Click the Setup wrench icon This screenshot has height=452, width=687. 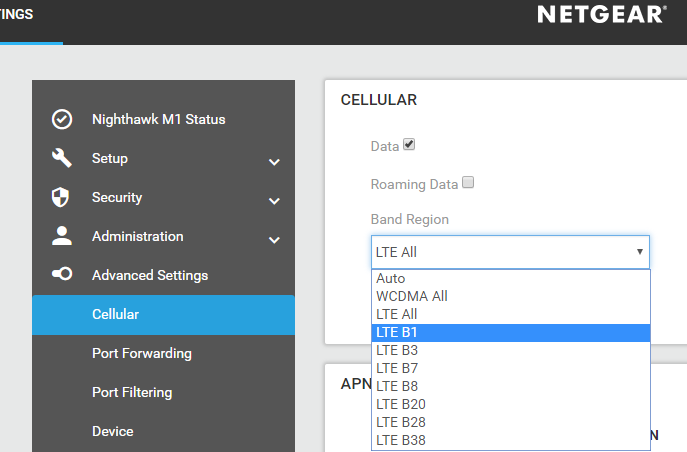point(62,158)
